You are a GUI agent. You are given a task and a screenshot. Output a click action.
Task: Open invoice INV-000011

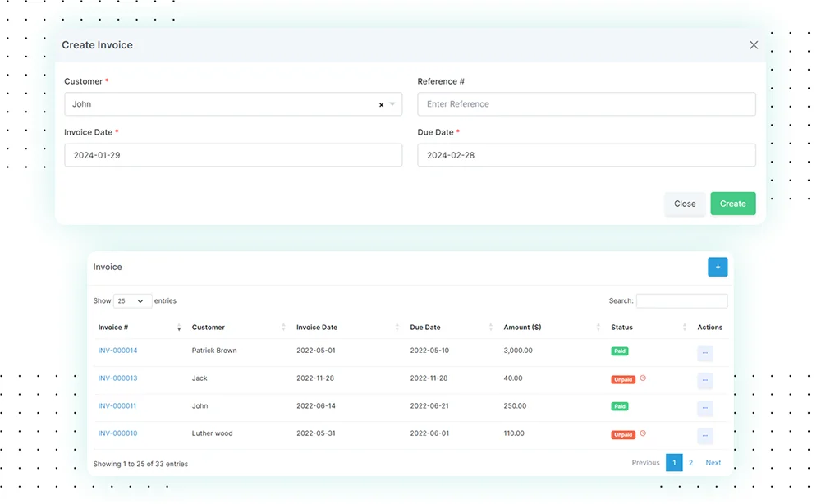tap(116, 406)
